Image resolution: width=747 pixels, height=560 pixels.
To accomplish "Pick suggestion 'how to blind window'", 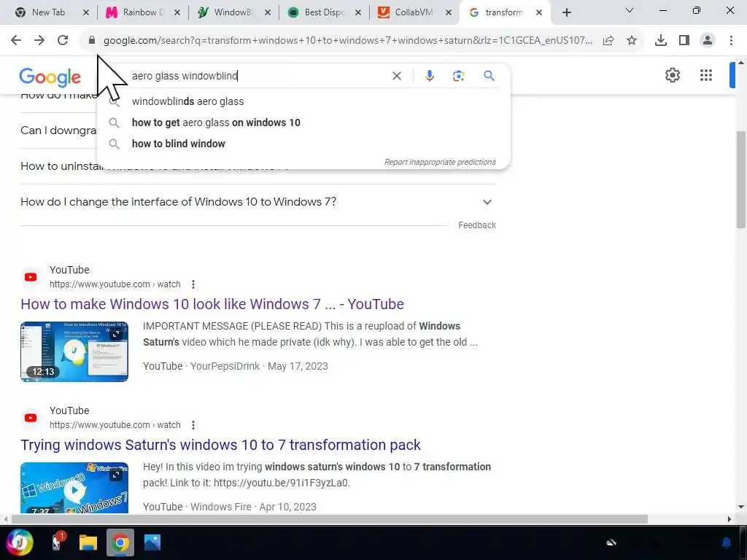I will [x=303, y=144].
